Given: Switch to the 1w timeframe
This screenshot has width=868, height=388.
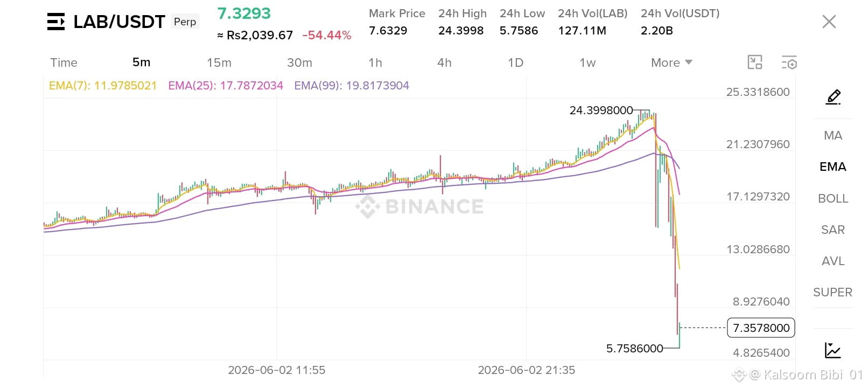Looking at the screenshot, I should (x=587, y=63).
